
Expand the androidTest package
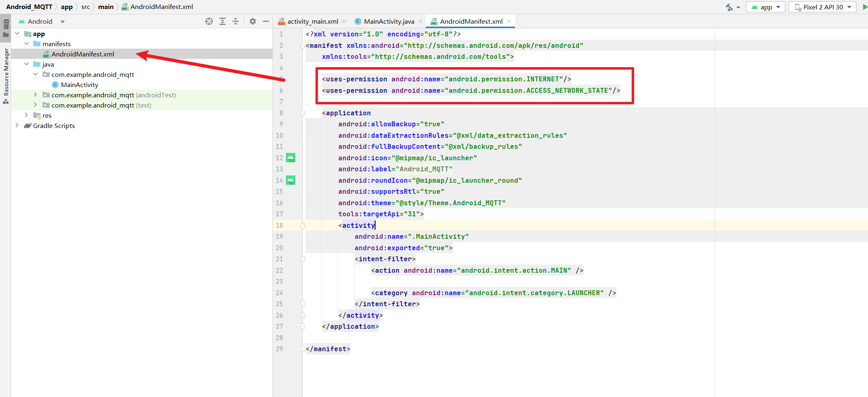pyautogui.click(x=36, y=95)
